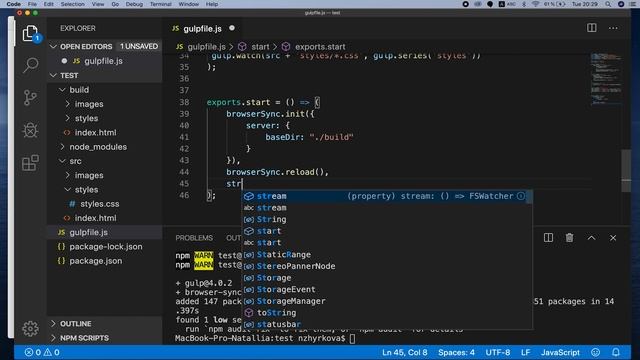Screen dimensions: 640x360
Task: Open the Go menu
Action: pos(115,4)
